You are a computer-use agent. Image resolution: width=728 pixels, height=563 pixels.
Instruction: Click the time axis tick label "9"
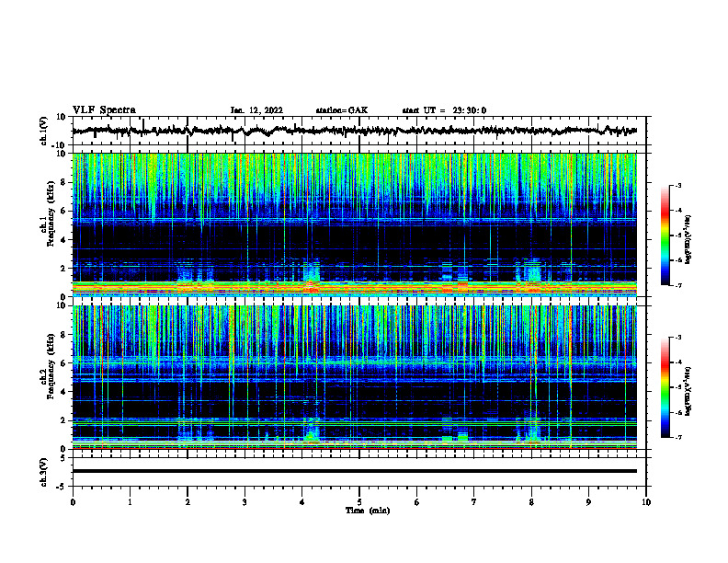(588, 502)
